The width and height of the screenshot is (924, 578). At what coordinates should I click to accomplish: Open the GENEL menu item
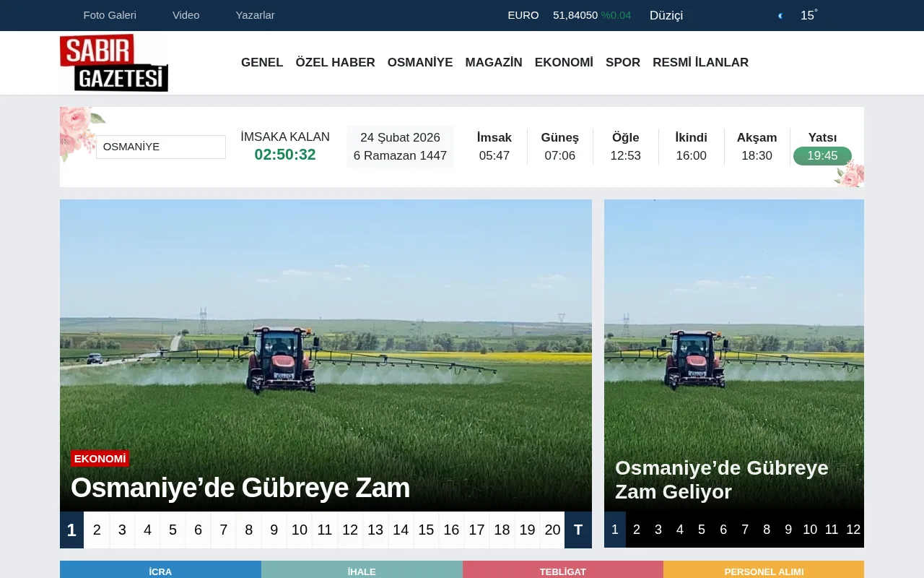click(x=262, y=62)
